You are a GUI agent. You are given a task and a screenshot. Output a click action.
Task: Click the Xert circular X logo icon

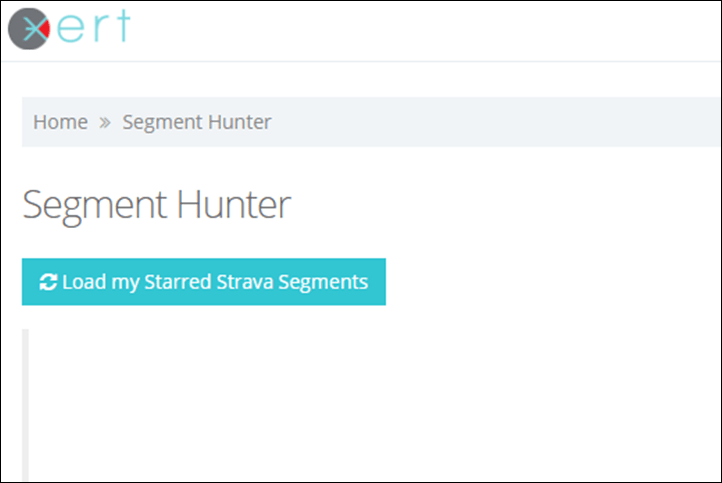tap(29, 29)
